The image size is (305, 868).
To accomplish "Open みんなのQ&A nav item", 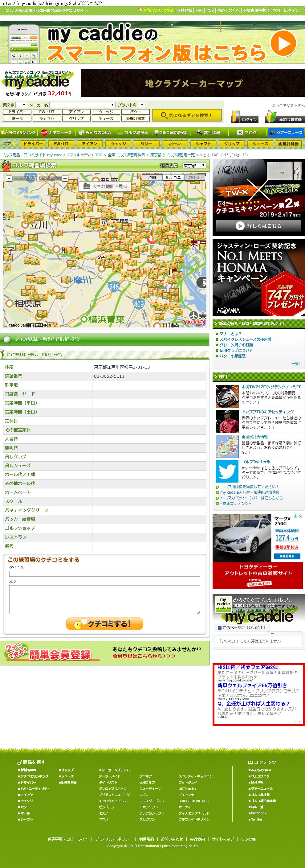I will pos(95,133).
